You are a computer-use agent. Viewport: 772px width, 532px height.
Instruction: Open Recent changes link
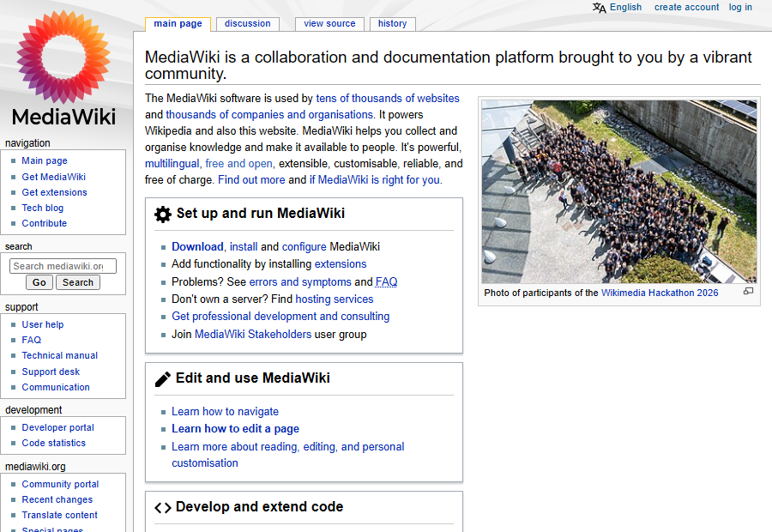57,499
